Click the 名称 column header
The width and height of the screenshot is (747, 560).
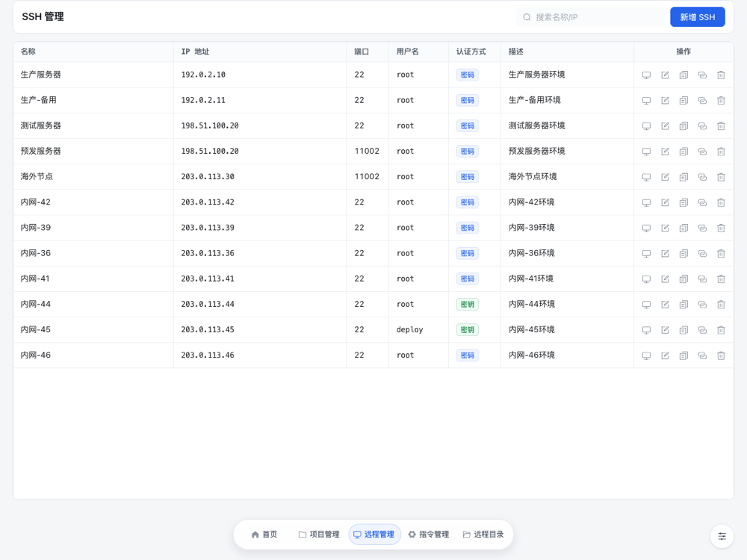click(x=28, y=52)
